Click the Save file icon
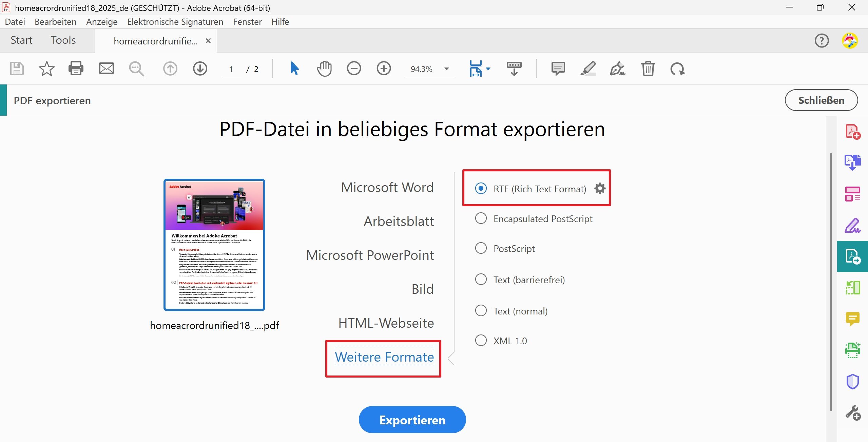 tap(17, 69)
